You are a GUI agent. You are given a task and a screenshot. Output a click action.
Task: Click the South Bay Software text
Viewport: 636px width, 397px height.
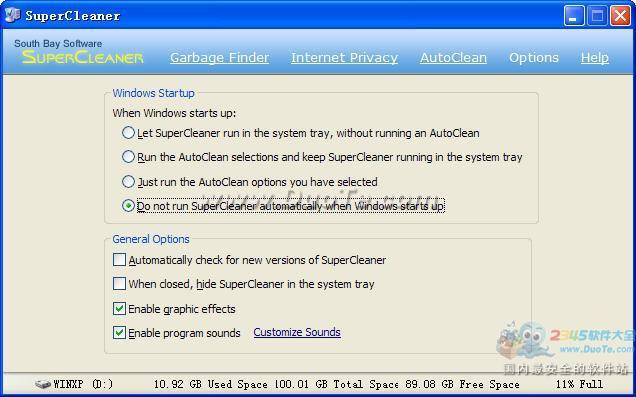click(x=58, y=43)
